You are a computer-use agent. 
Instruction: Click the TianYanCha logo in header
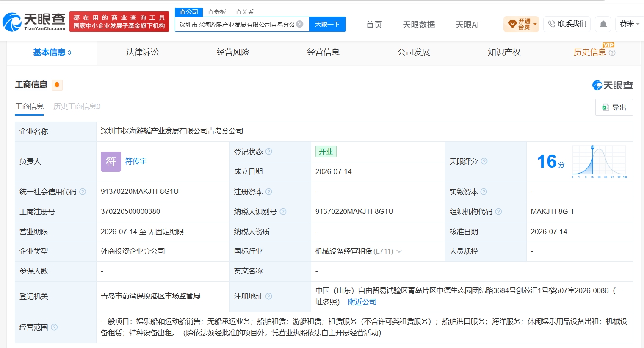34,22
